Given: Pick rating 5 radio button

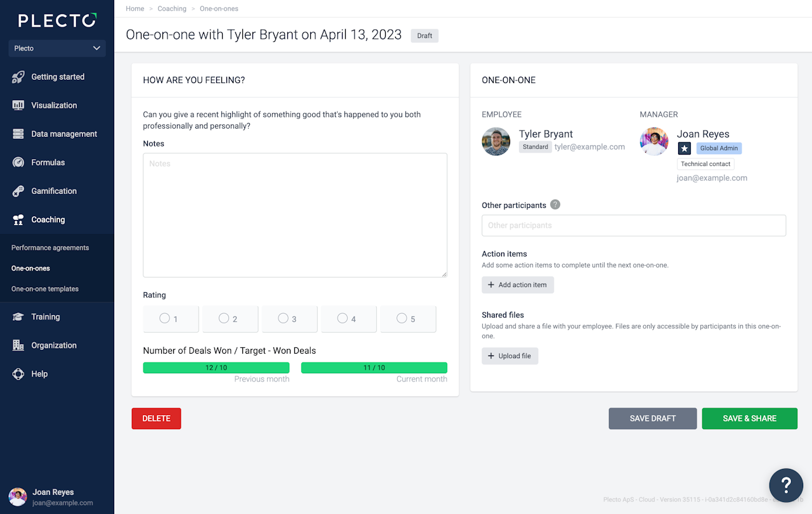Looking at the screenshot, I should 402,319.
